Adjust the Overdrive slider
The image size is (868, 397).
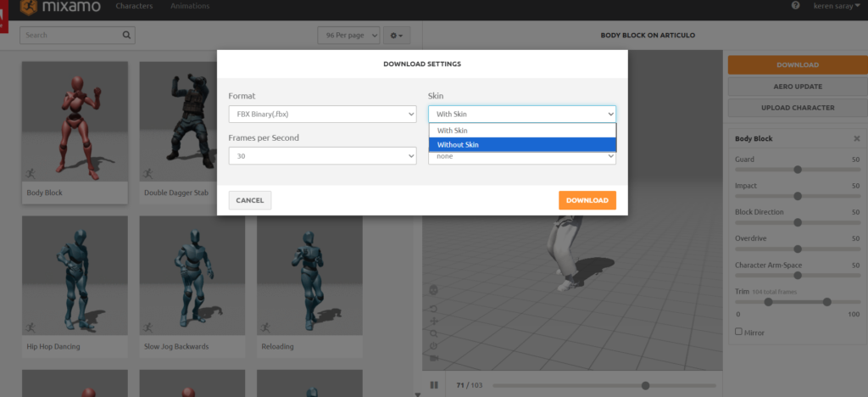click(798, 249)
